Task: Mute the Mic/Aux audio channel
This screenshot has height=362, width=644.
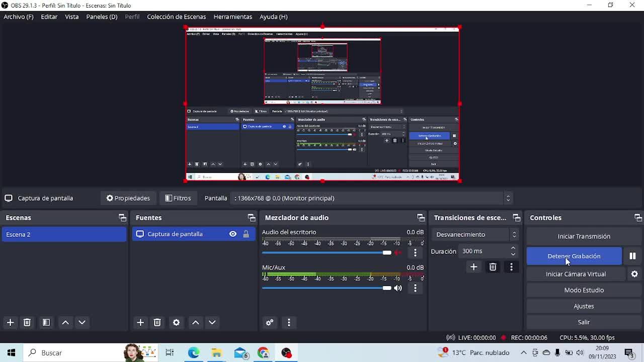Action: pos(398,288)
